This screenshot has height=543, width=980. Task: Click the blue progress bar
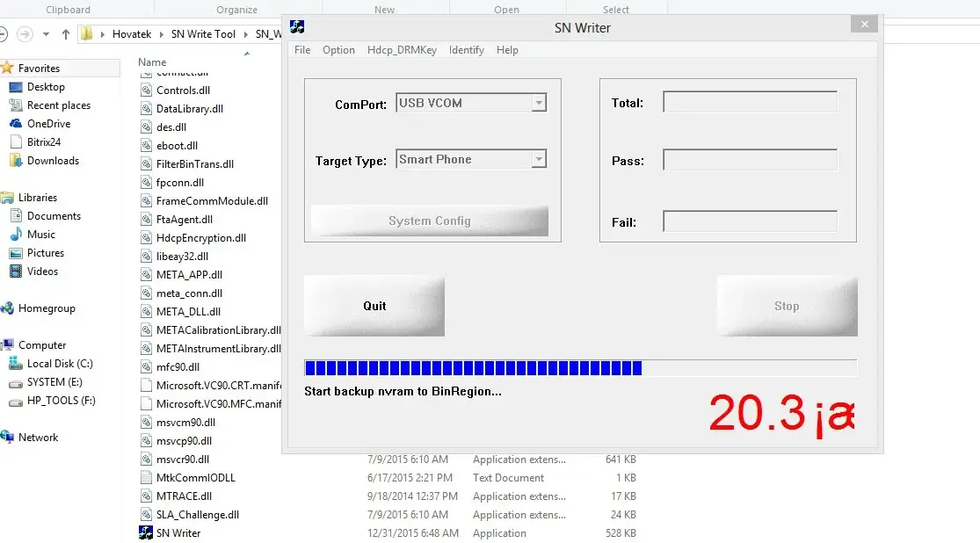coord(472,367)
